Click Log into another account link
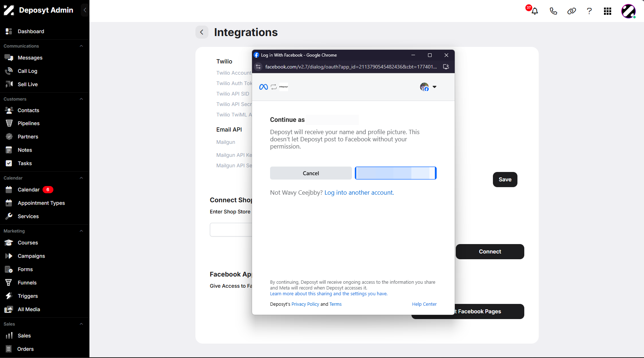 359,193
